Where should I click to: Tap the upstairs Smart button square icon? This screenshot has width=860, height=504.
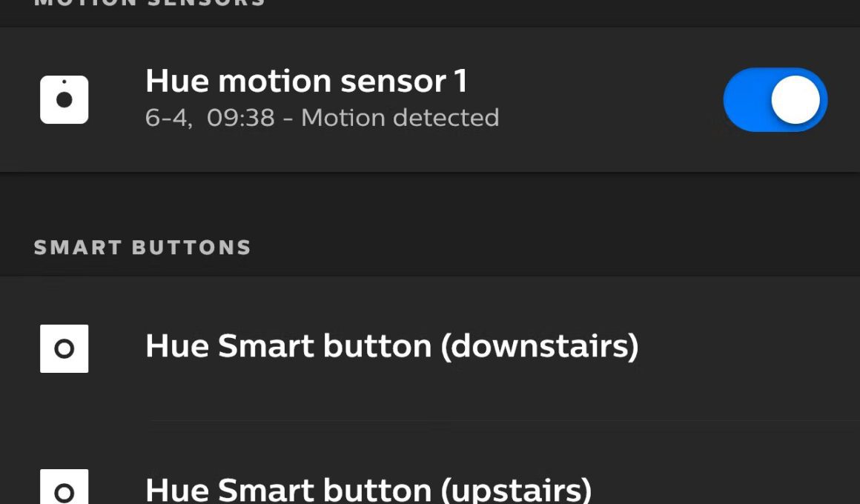coord(64,487)
